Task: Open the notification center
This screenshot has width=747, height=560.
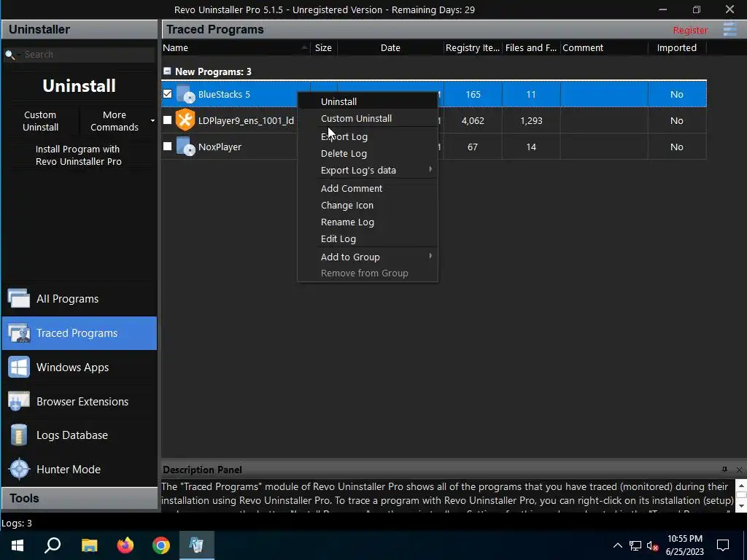Action: 723,545
